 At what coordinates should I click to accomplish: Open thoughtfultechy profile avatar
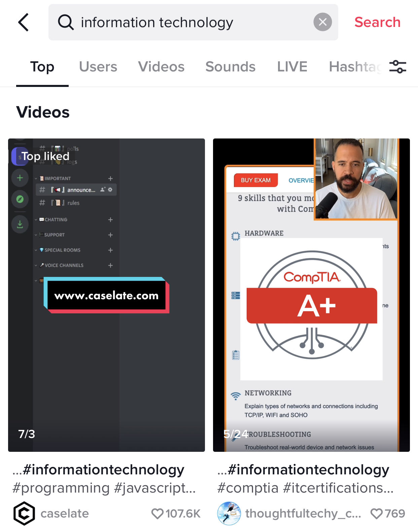coord(229,513)
